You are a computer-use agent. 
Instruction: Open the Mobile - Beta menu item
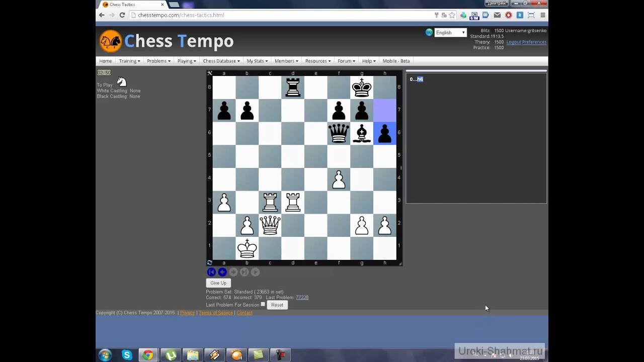[x=396, y=61]
